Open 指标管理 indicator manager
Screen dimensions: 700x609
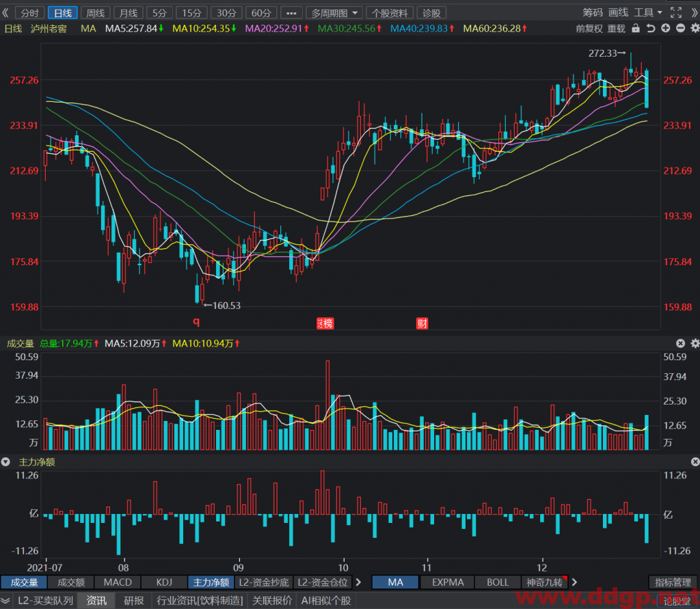[x=673, y=582]
